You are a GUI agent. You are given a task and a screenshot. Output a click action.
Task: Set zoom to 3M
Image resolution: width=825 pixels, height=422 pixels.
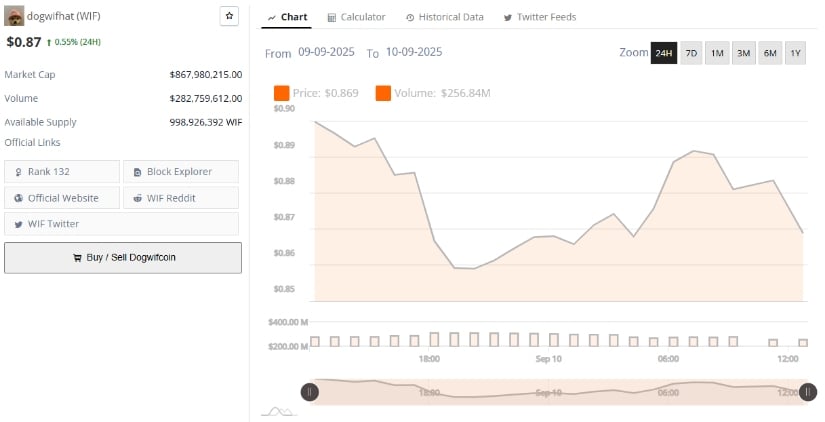point(743,53)
